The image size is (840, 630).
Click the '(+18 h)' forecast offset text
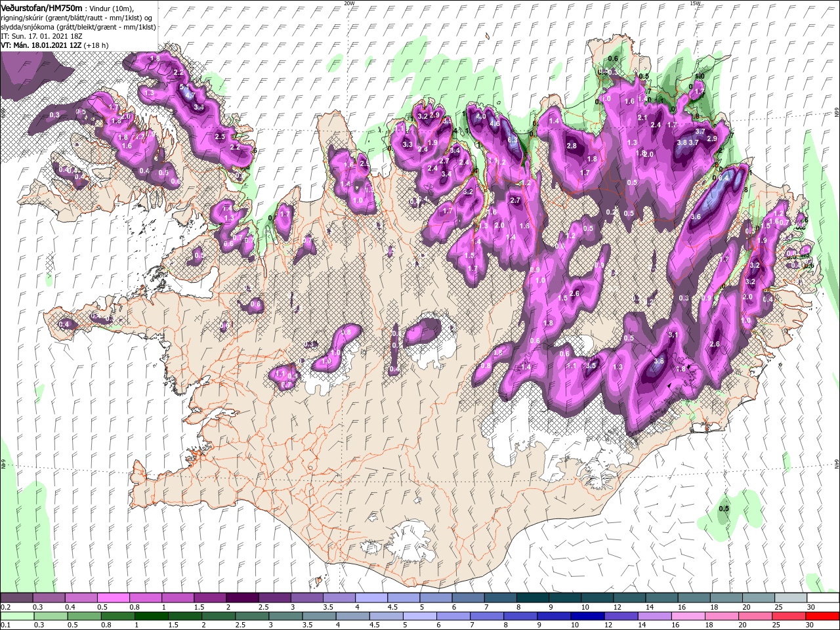96,45
